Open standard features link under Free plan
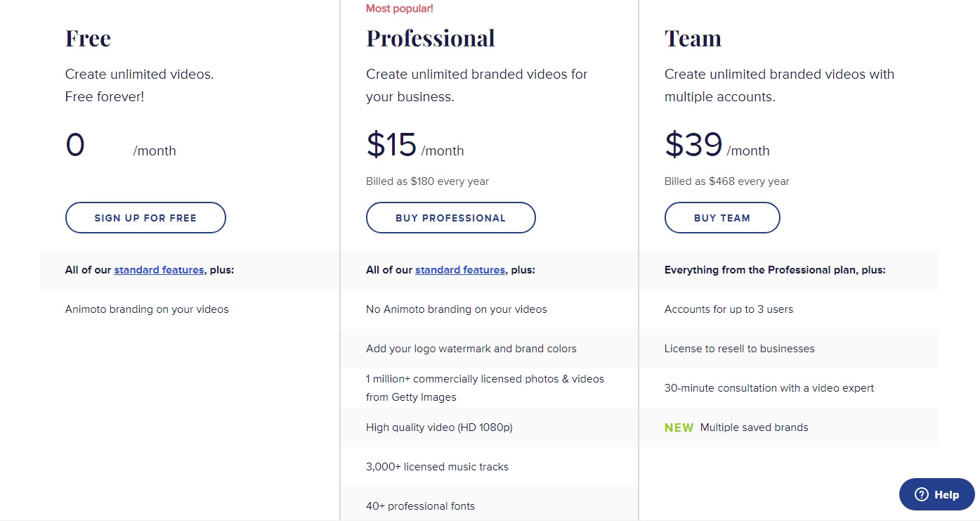 159,269
